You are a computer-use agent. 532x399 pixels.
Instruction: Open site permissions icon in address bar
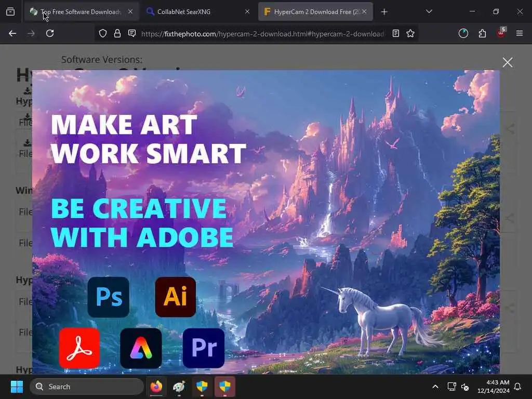tap(132, 33)
